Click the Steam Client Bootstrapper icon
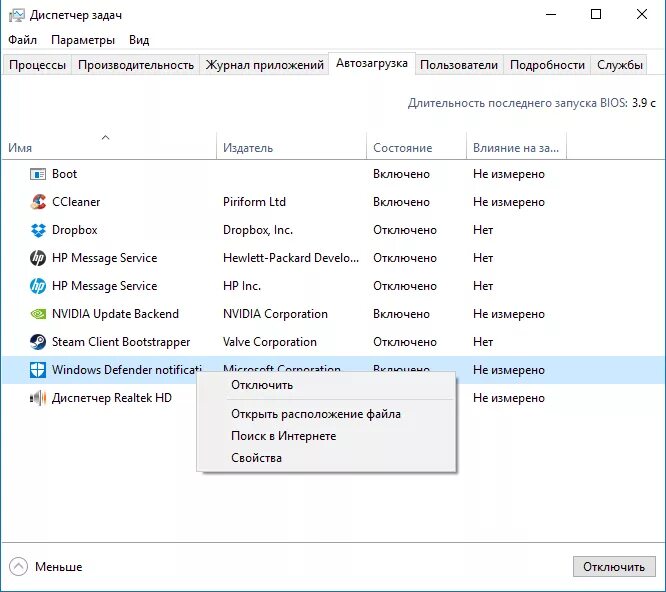Screen dimensions: 666x592 (38, 342)
